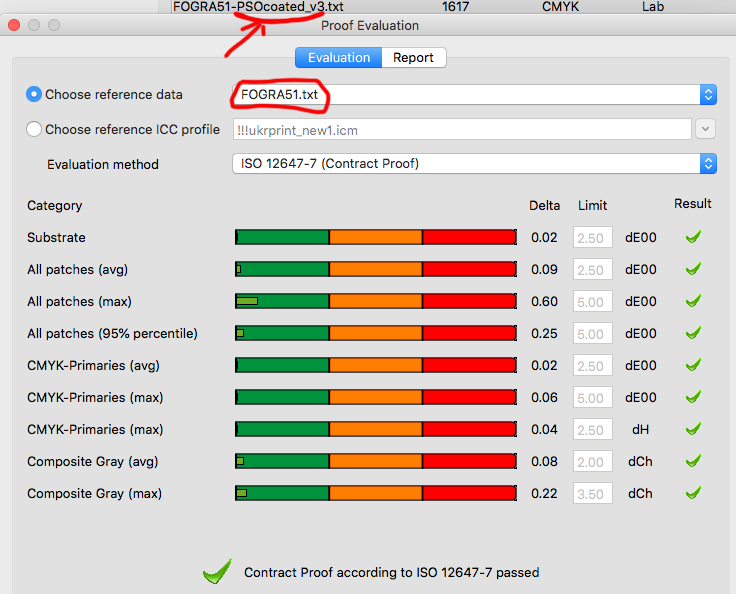The width and height of the screenshot is (736, 594).
Task: Click the Substrate delta bar
Action: coord(376,237)
